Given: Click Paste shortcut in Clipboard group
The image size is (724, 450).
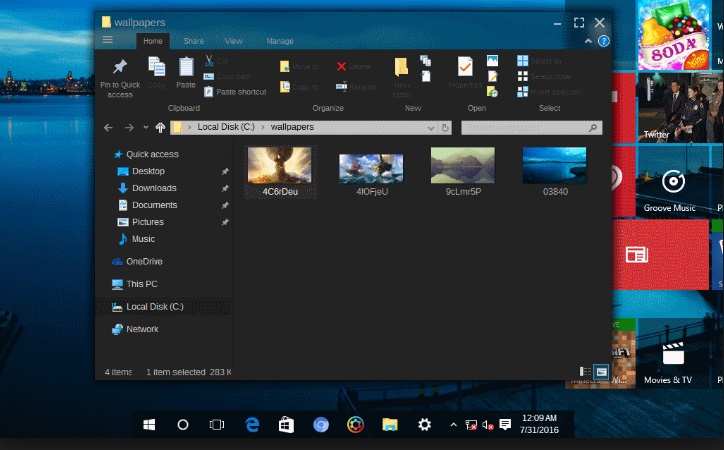Looking at the screenshot, I should click(x=240, y=92).
